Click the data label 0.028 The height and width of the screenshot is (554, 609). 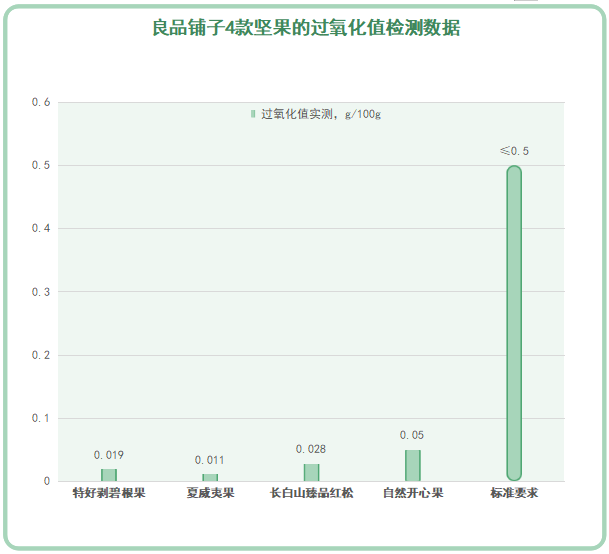[x=311, y=449]
